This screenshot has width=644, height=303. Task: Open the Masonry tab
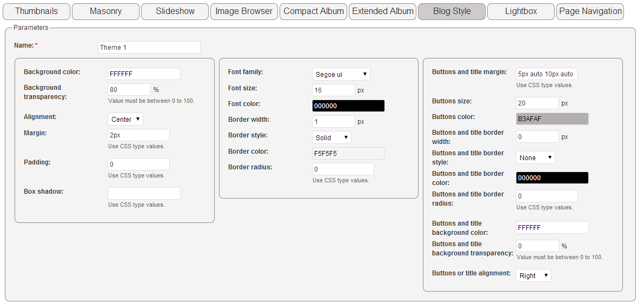coord(105,11)
